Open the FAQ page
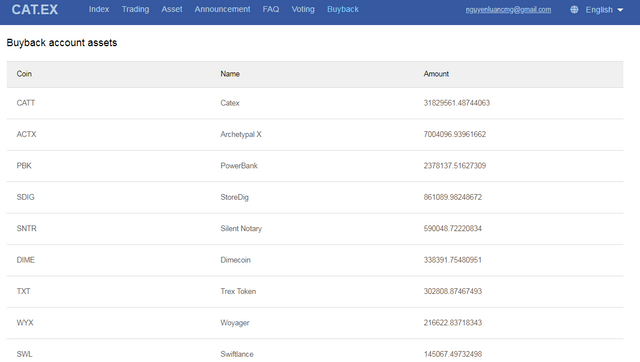The image size is (640, 362). click(x=271, y=9)
